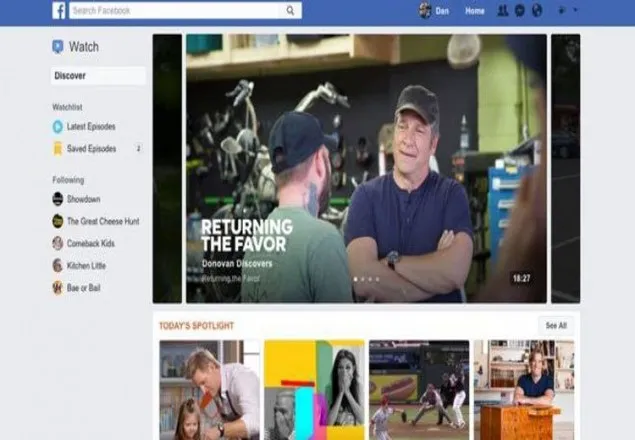Select the fourth carousel dot indicator
Image resolution: width=635 pixels, height=440 pixels.
(377, 279)
